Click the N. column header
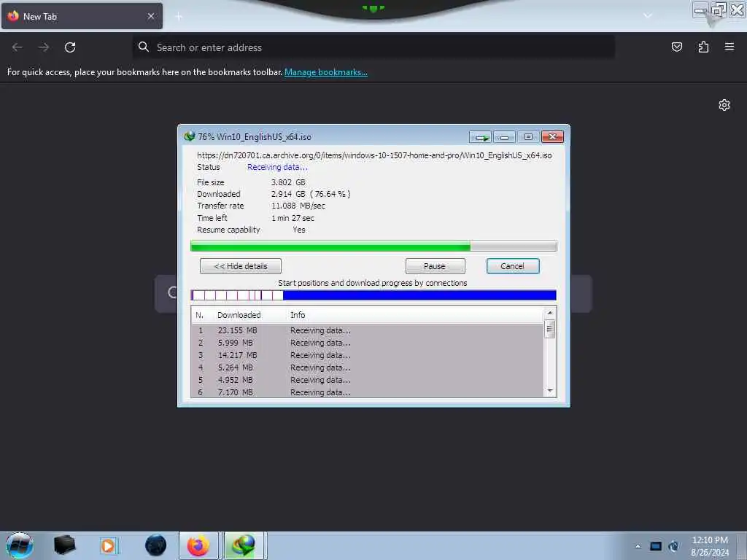Screen dimensions: 747x560 coord(200,315)
